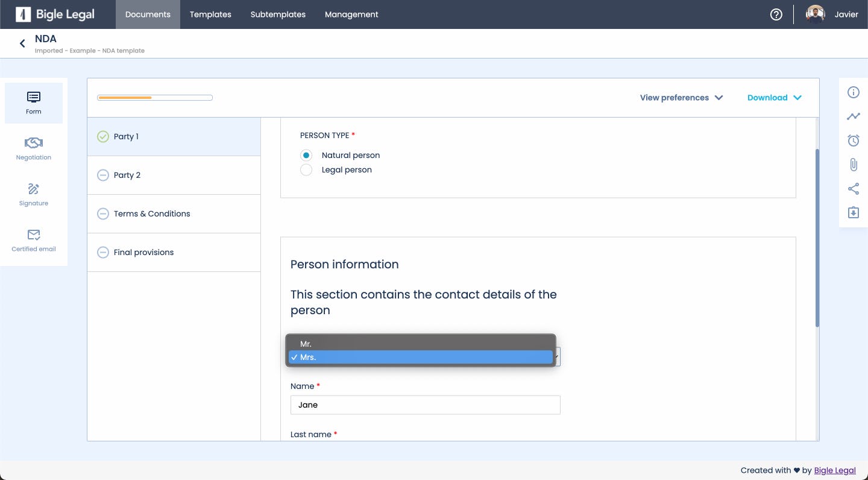Select the Natural person radio button
Image resolution: width=868 pixels, height=480 pixels.
pos(306,155)
